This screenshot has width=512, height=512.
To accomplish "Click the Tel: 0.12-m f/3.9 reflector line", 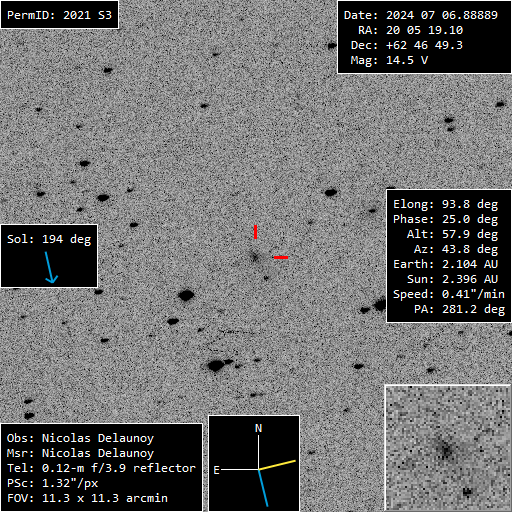I will pyautogui.click(x=101, y=468).
